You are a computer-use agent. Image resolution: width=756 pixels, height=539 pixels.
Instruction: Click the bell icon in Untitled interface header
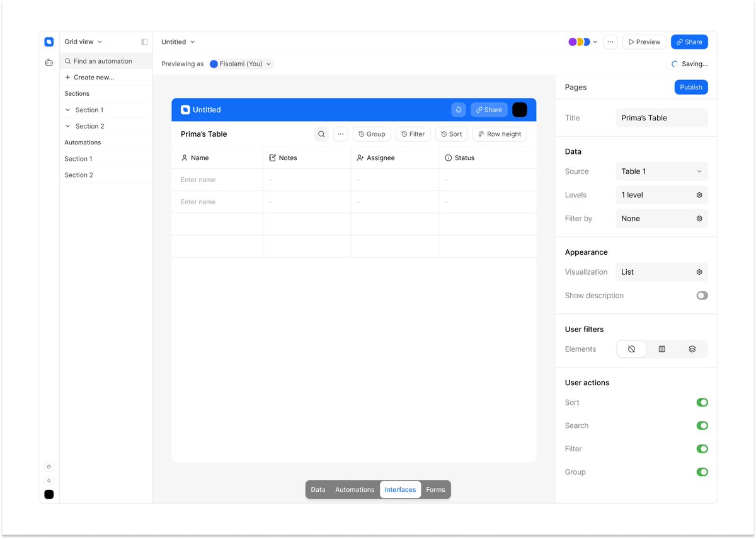pyautogui.click(x=459, y=110)
